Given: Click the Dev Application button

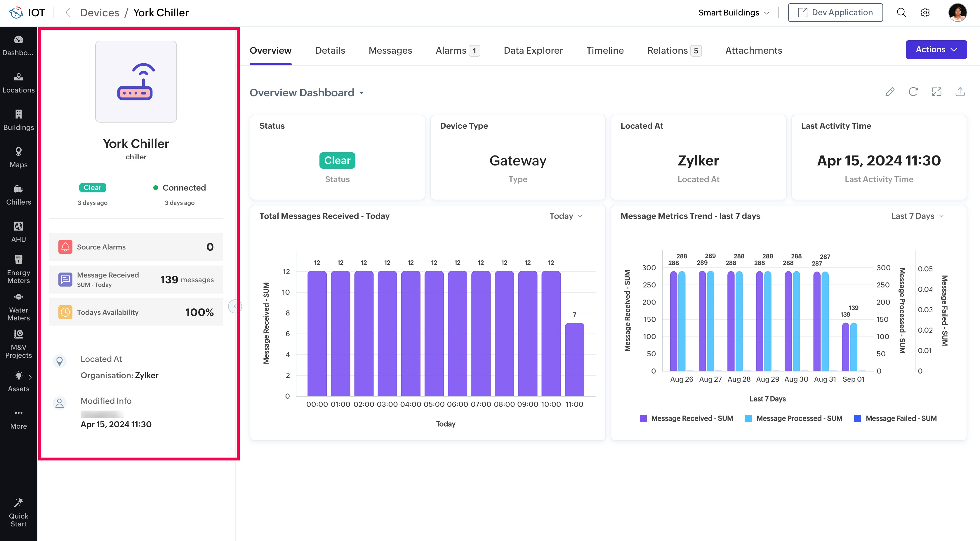Looking at the screenshot, I should [835, 13].
